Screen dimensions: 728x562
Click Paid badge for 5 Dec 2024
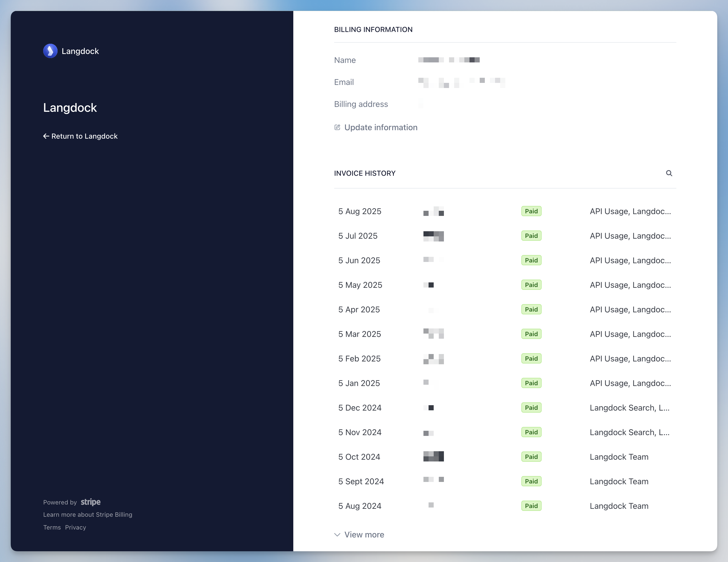click(x=531, y=407)
